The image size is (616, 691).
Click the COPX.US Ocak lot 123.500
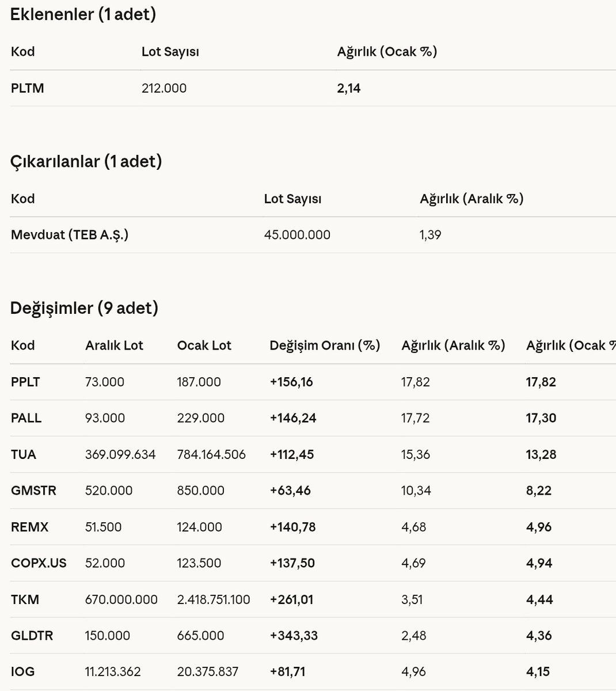200,563
